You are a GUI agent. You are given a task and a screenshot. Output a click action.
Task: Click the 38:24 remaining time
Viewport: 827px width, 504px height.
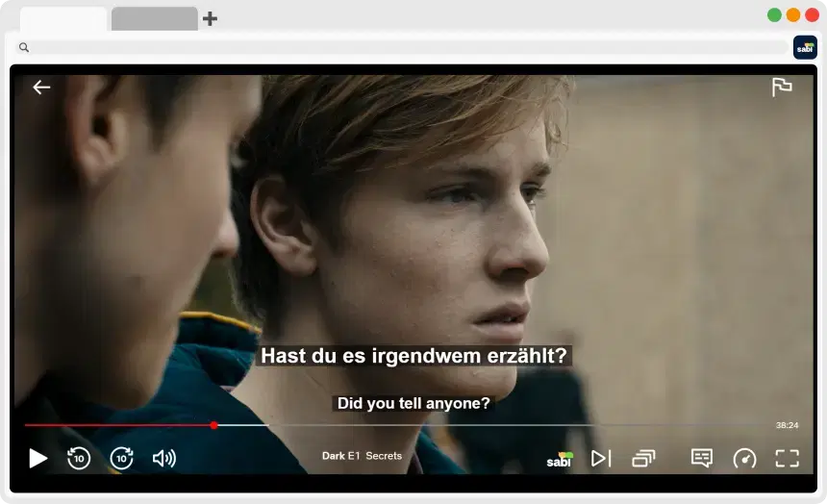tap(787, 425)
